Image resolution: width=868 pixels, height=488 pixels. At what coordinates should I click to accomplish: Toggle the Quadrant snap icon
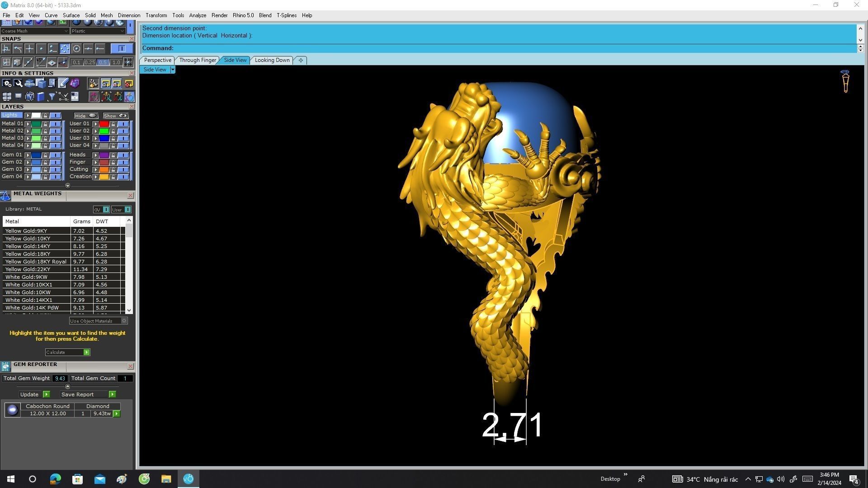click(65, 48)
